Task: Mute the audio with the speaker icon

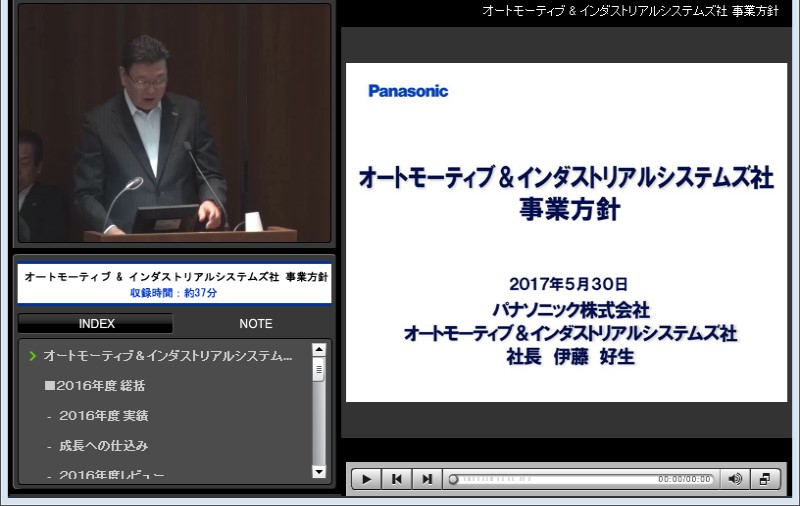Action: 735,479
